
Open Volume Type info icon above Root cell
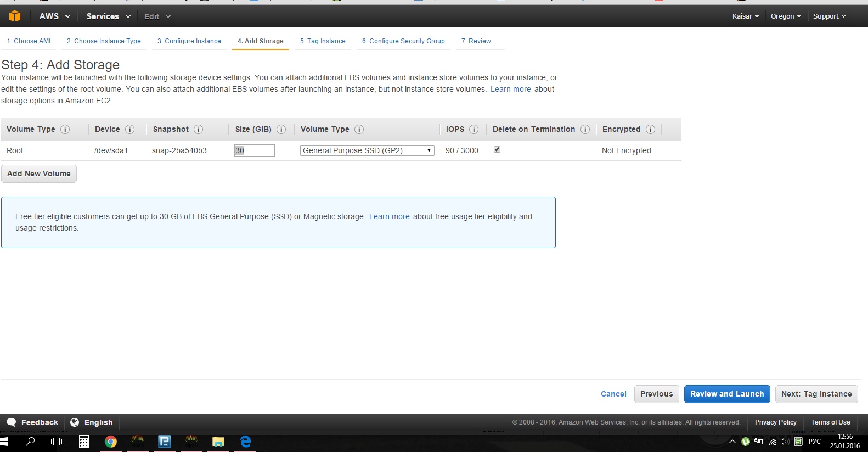[x=65, y=130]
